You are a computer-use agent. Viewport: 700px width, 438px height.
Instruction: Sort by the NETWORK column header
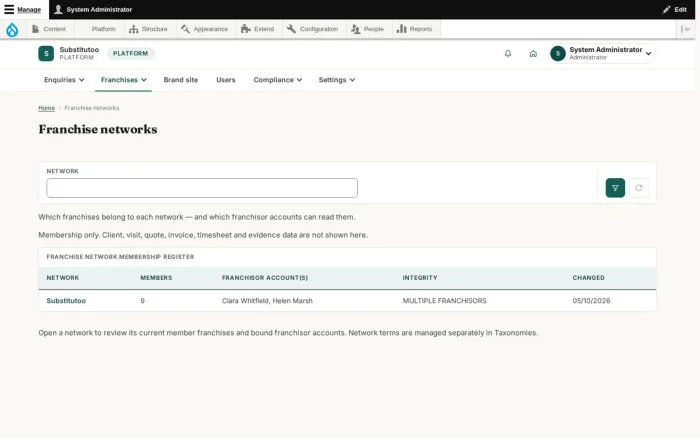point(62,278)
